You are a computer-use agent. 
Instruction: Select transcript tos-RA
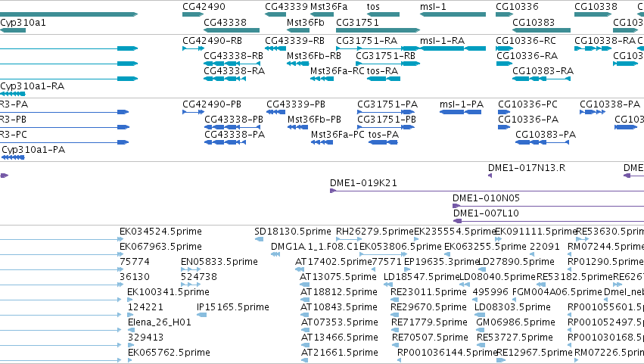382,71
